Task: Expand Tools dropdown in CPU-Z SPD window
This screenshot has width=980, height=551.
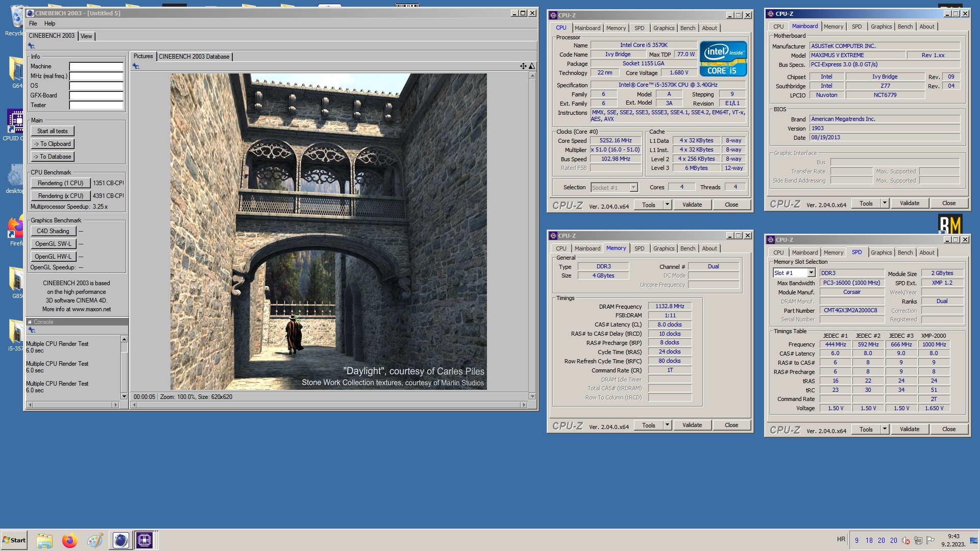Action: (x=885, y=429)
